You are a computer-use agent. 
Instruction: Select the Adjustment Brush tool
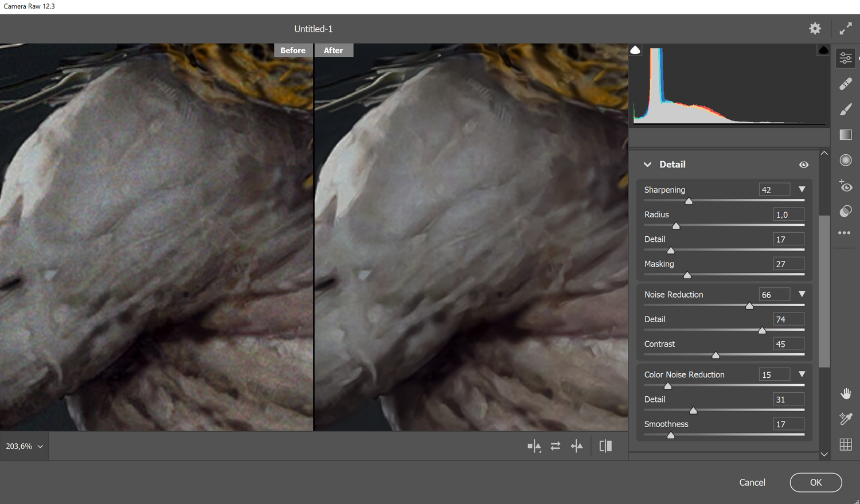845,110
